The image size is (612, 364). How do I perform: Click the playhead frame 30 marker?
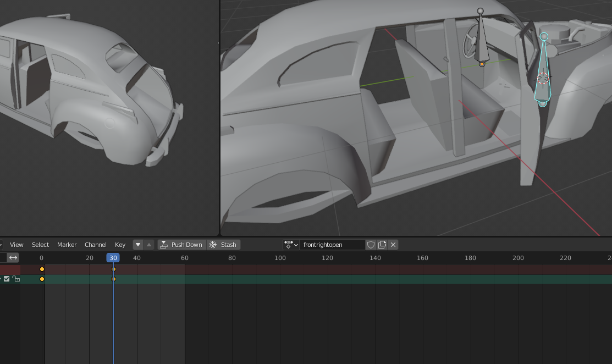tap(113, 258)
